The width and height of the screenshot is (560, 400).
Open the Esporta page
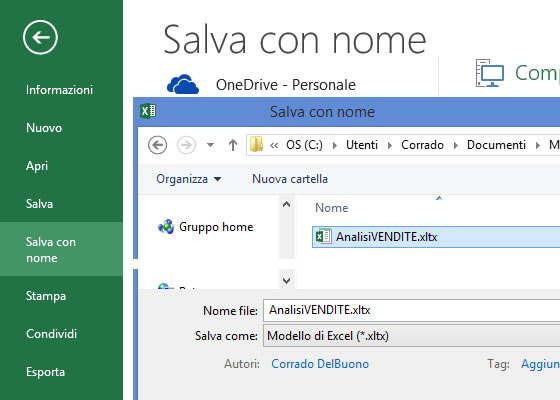[x=45, y=372]
